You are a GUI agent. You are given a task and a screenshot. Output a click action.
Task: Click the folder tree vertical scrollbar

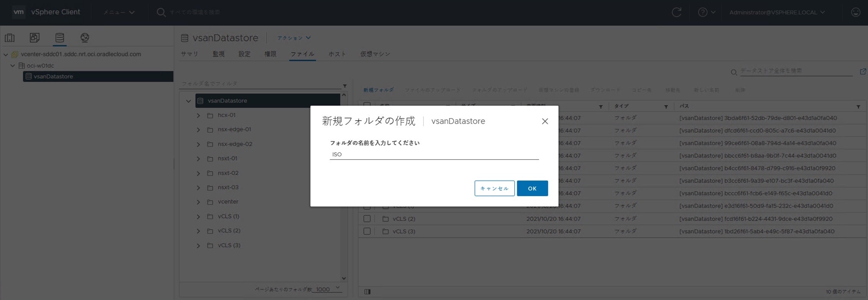[344, 186]
